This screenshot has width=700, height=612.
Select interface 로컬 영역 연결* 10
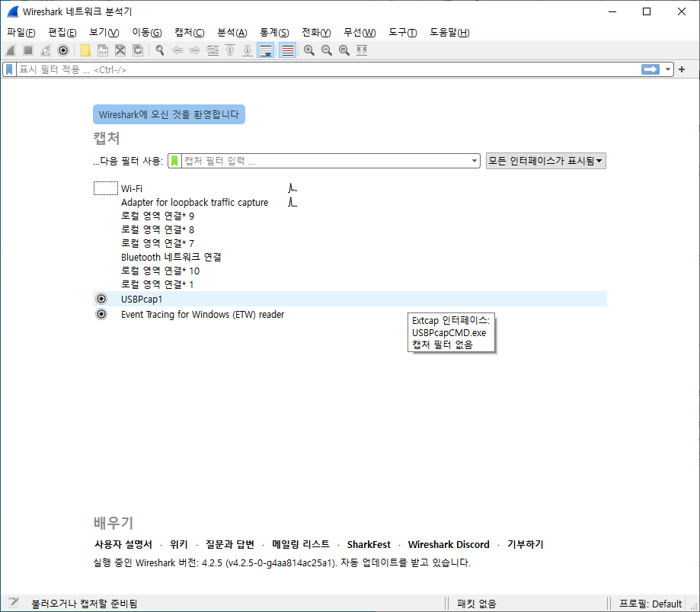click(350, 271)
